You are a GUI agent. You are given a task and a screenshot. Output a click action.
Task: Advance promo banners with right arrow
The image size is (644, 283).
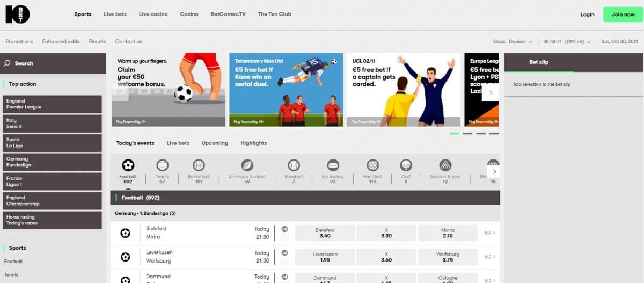tap(490, 93)
